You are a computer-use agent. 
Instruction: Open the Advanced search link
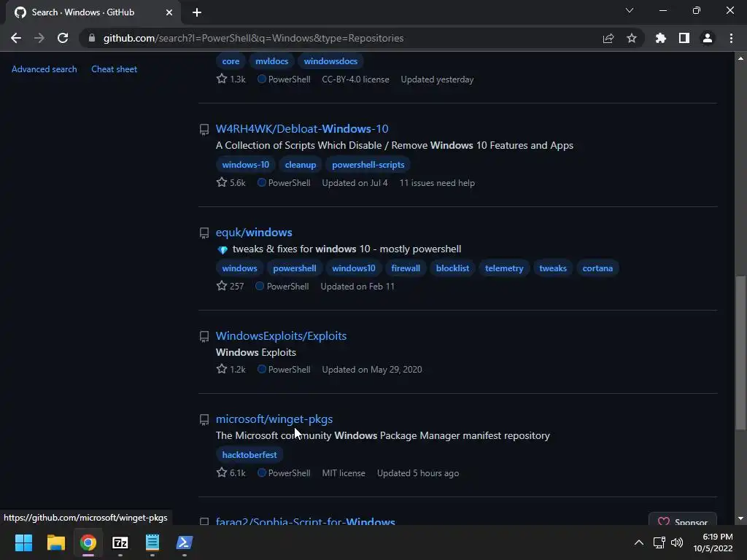coord(44,69)
